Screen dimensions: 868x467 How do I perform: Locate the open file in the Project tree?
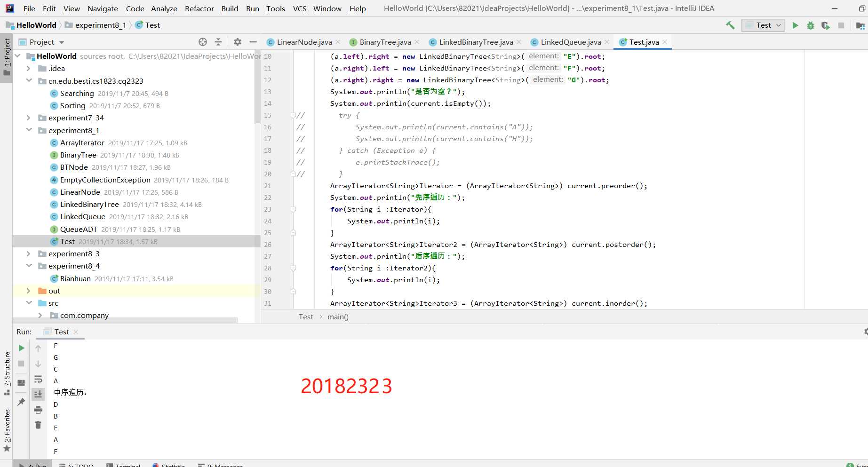click(x=203, y=42)
